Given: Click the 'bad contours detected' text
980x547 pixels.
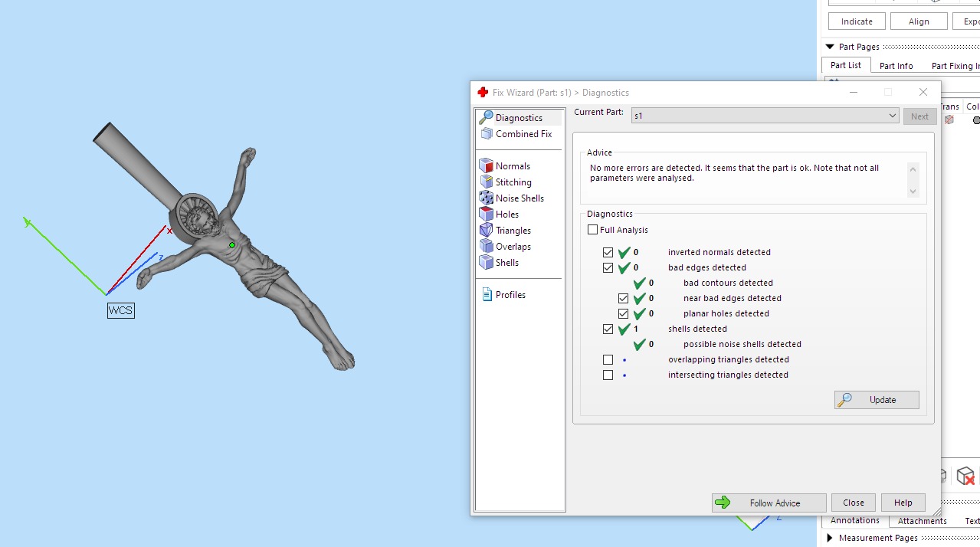Looking at the screenshot, I should [x=728, y=283].
